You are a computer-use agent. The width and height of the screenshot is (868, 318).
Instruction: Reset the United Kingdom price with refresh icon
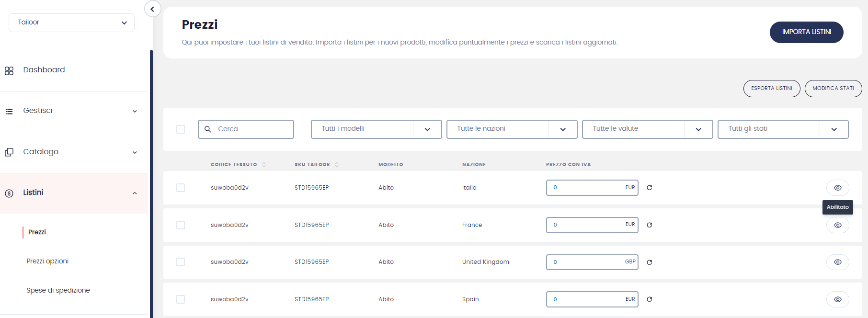650,262
